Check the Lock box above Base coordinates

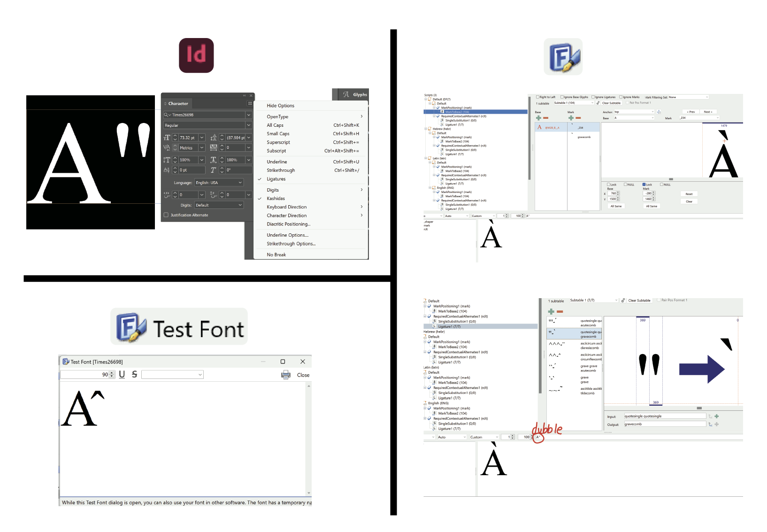609,185
